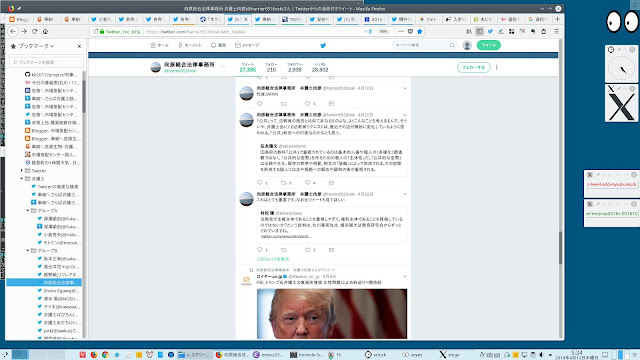This screenshot has width=640, height=360.
Task: Go forward with the browser forward arrow
Action: point(24,31)
